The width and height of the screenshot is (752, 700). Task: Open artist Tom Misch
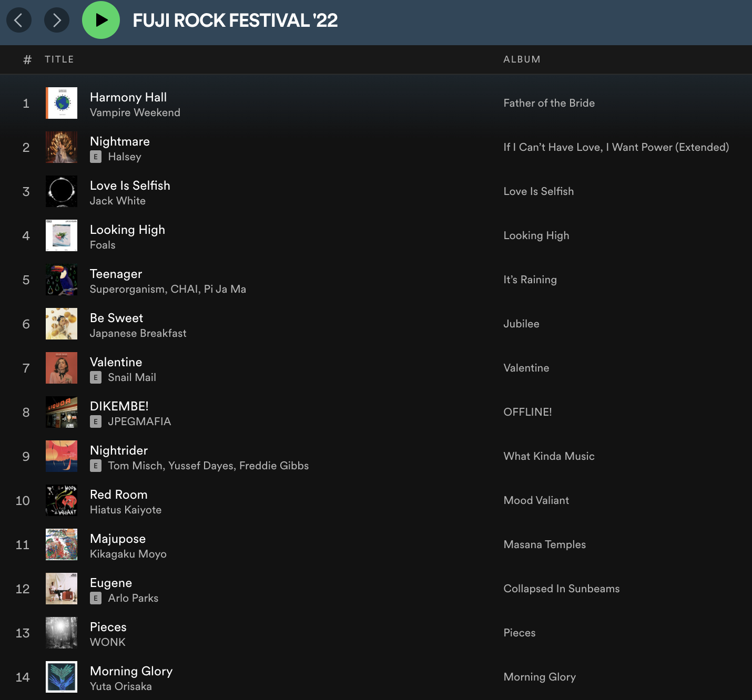(136, 466)
